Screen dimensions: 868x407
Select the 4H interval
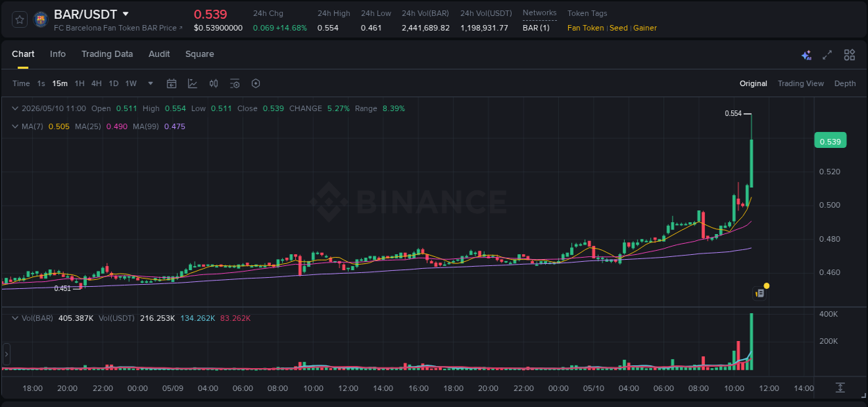coord(97,83)
